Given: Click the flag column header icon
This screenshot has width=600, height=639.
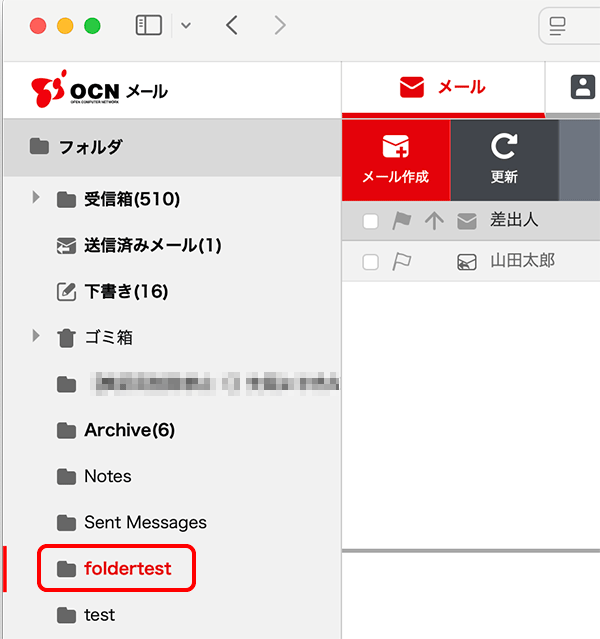Looking at the screenshot, I should coord(402,222).
